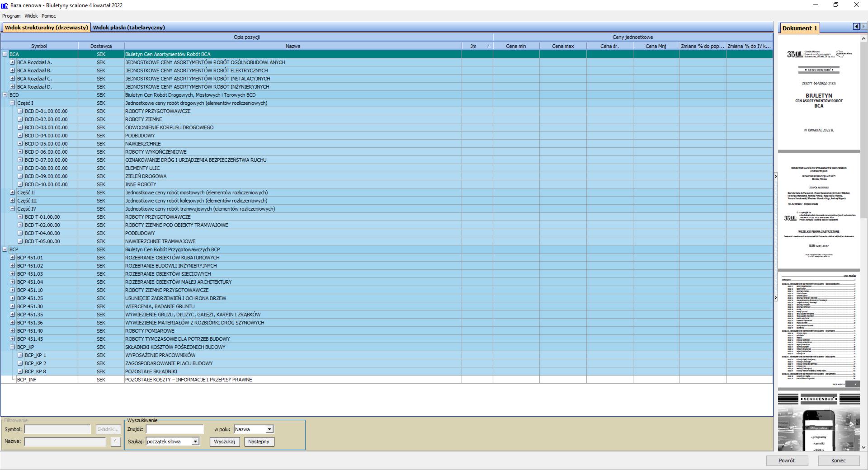Screen dimensions: 868x470
Task: Click the Nazwa filter field
Action: point(65,442)
